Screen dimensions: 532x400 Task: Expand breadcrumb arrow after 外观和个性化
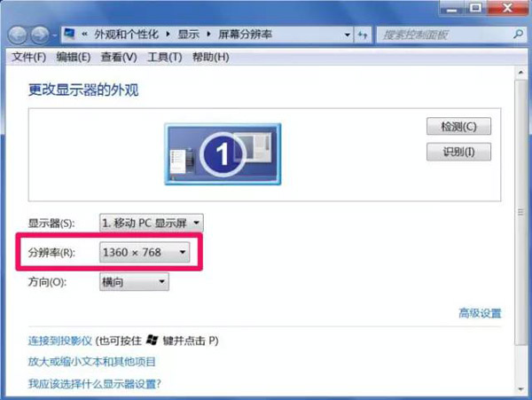pyautogui.click(x=168, y=35)
